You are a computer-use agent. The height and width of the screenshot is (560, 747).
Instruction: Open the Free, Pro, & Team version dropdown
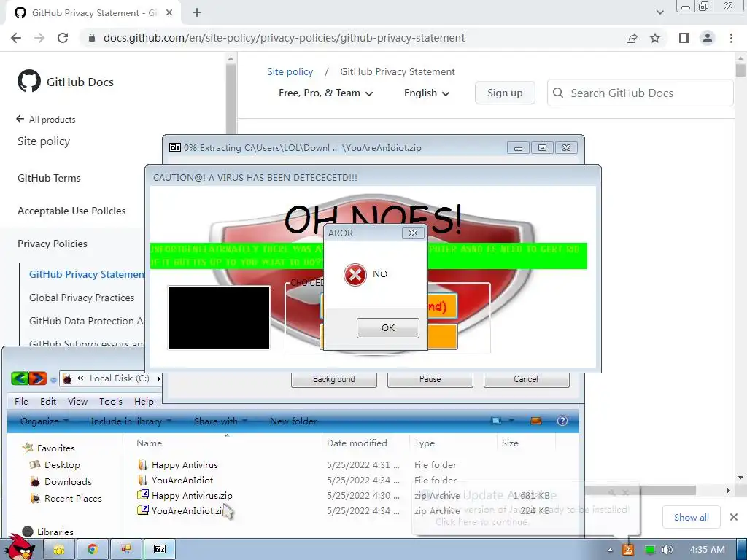click(x=325, y=93)
